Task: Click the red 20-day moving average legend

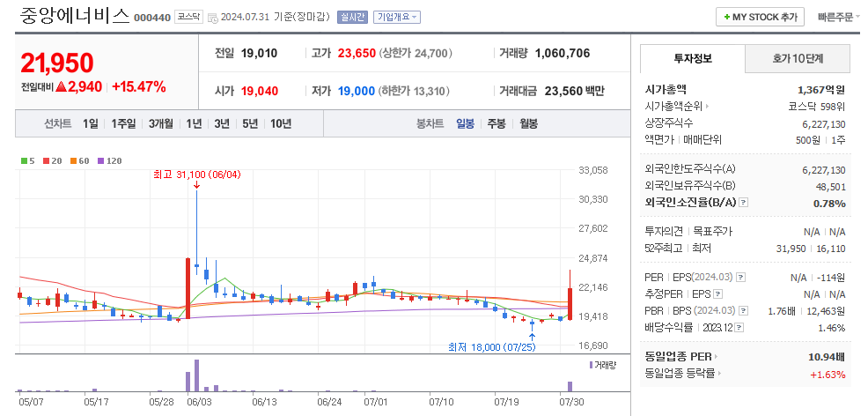Action: [x=51, y=160]
